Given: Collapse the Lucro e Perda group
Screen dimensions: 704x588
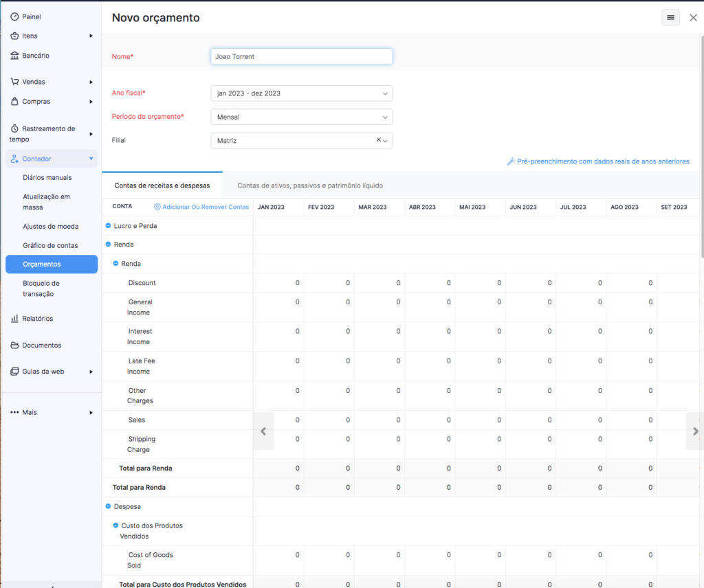Looking at the screenshot, I should [x=108, y=225].
